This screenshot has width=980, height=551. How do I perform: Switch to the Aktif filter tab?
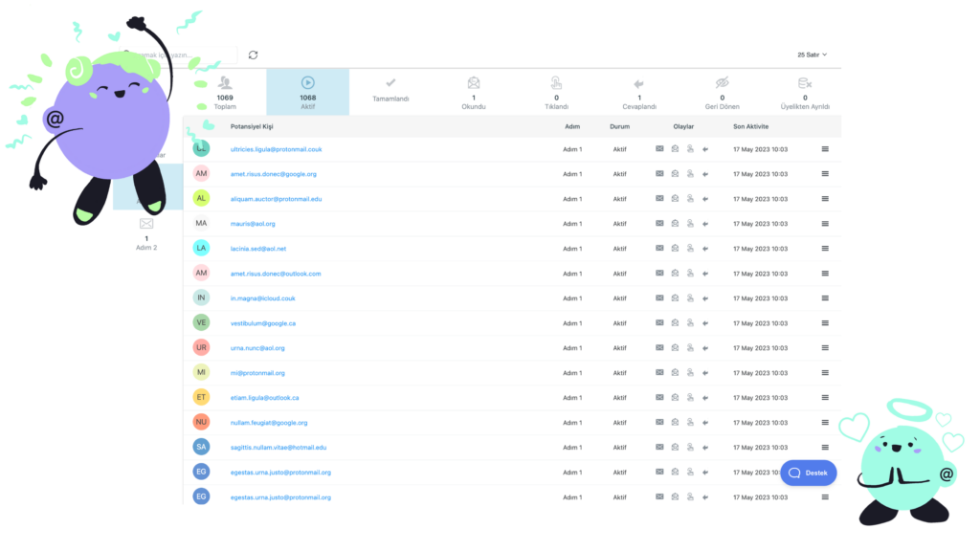307,93
